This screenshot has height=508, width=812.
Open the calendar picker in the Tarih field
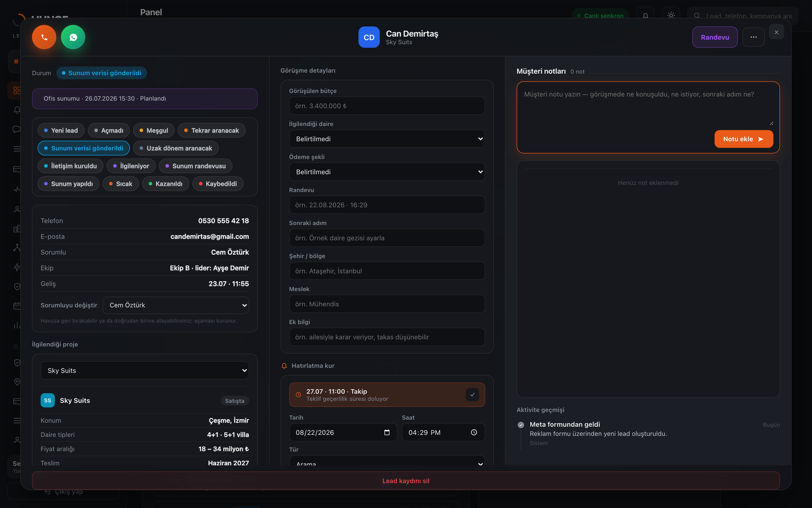[x=387, y=432]
